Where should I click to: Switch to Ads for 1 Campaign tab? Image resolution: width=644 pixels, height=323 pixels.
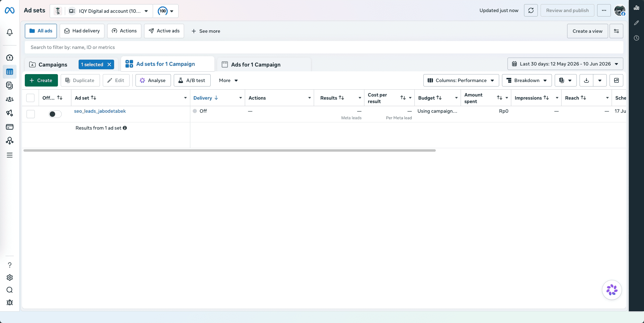click(x=264, y=64)
